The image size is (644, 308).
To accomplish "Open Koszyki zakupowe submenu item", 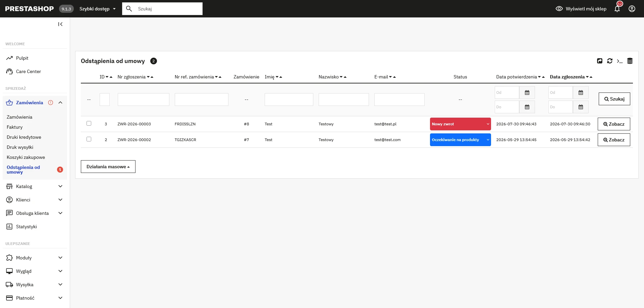I will [x=26, y=157].
